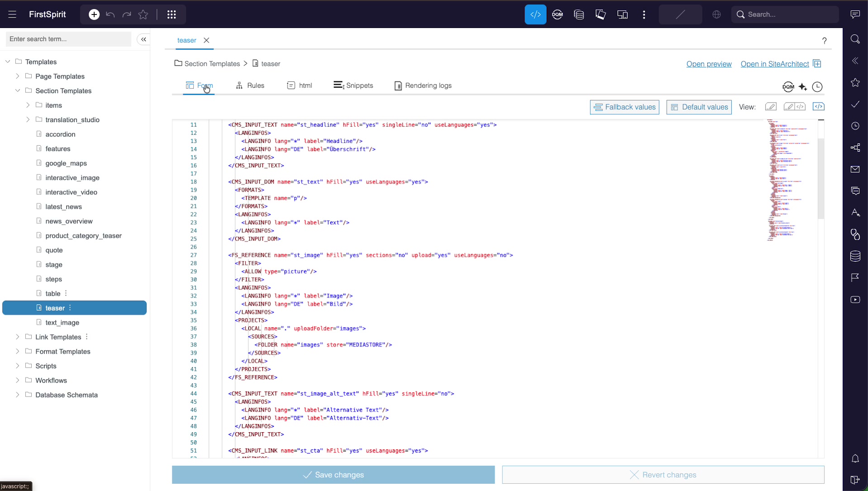Click Save changes button
Image resolution: width=868 pixels, height=491 pixels.
tap(333, 475)
